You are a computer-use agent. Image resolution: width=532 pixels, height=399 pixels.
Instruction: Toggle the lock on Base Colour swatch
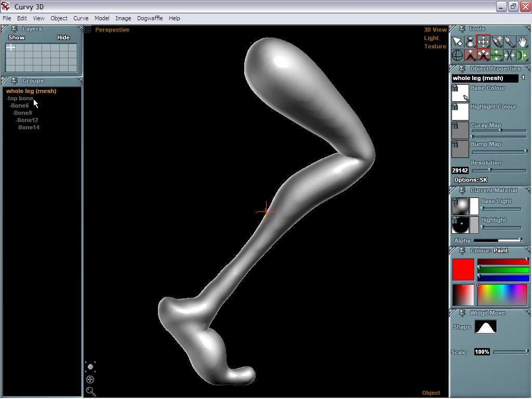point(455,88)
